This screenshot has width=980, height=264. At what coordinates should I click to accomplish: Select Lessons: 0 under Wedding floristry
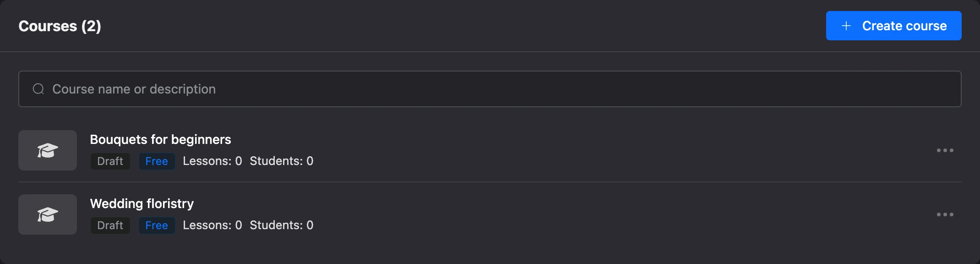212,225
